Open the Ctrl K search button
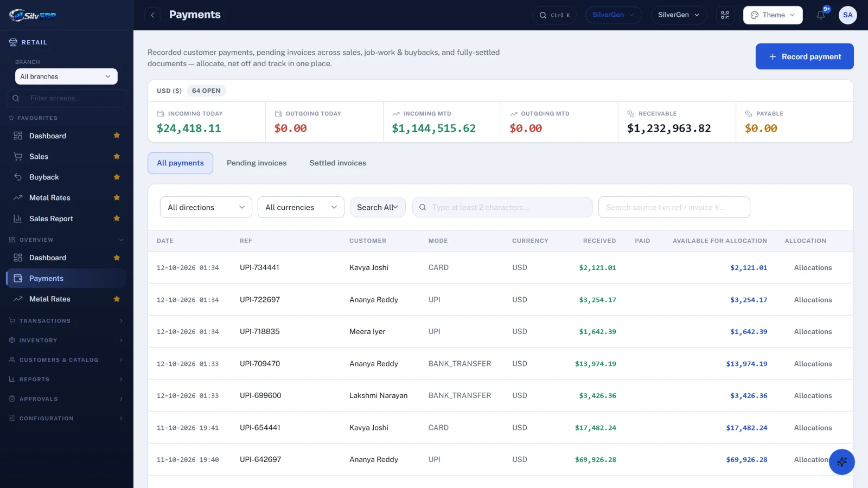 click(x=554, y=15)
